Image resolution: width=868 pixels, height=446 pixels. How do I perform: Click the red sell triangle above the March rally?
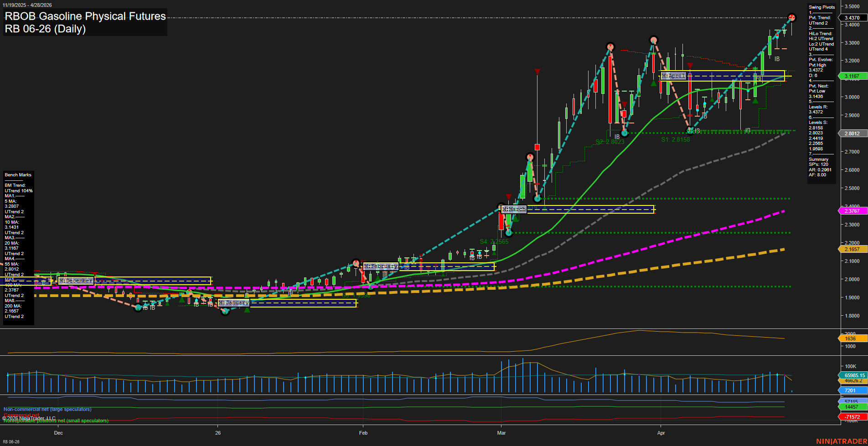tap(538, 72)
